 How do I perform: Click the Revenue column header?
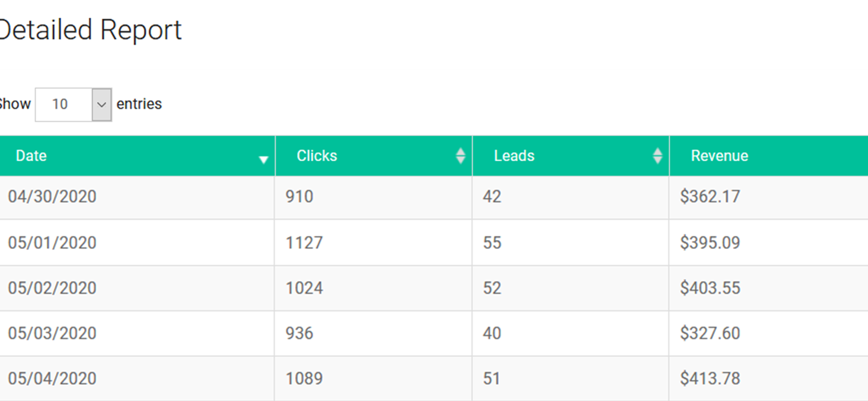[719, 156]
